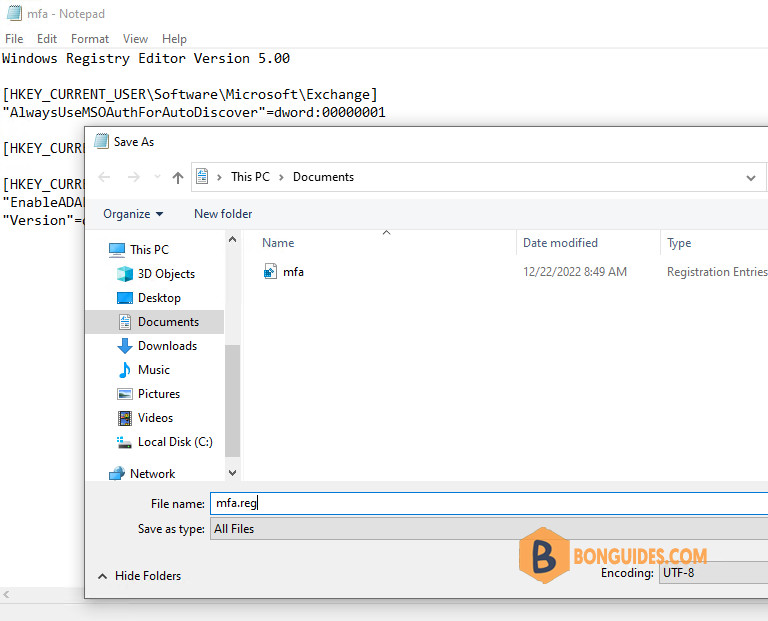Click the Documents icon in sidebar
This screenshot has height=621, width=768.
[125, 322]
